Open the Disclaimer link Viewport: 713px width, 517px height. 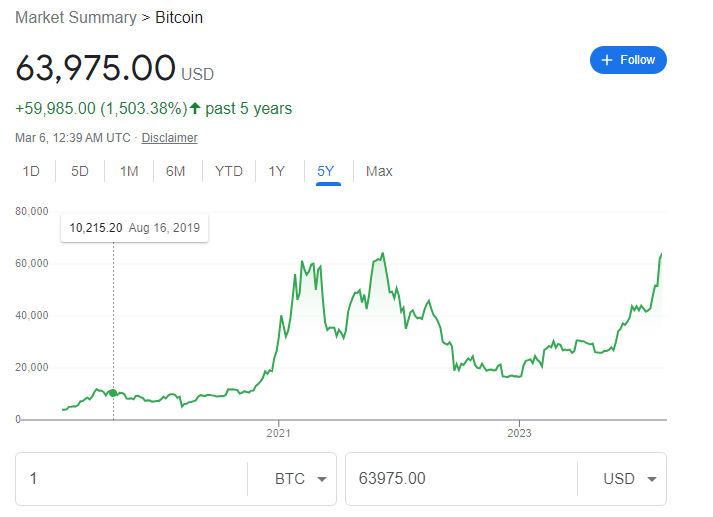point(169,138)
